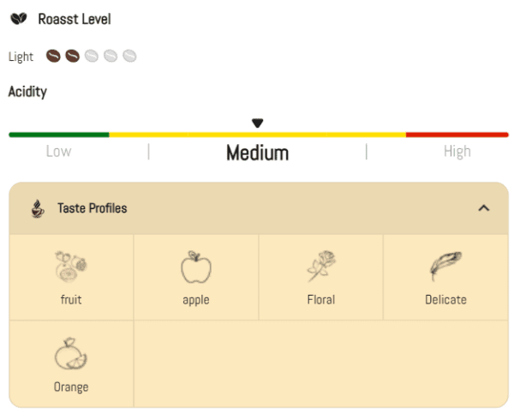Click the green section of acidity bar

pyautogui.click(x=58, y=135)
